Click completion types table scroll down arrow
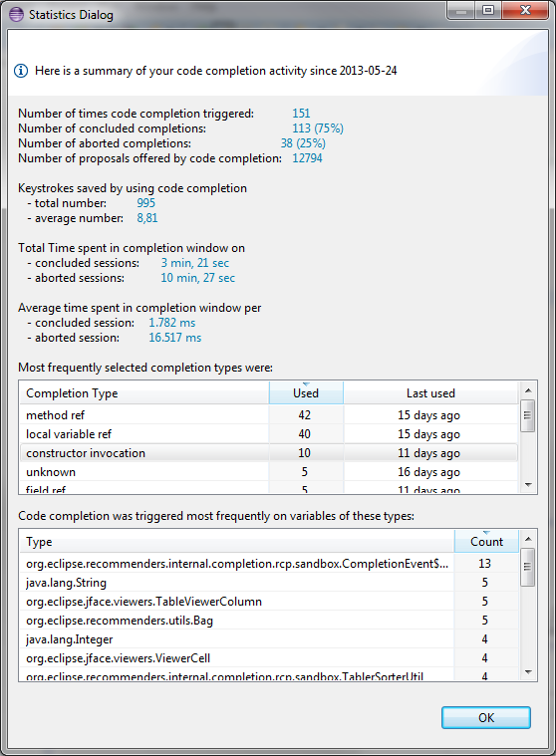556x756 pixels. click(x=528, y=484)
